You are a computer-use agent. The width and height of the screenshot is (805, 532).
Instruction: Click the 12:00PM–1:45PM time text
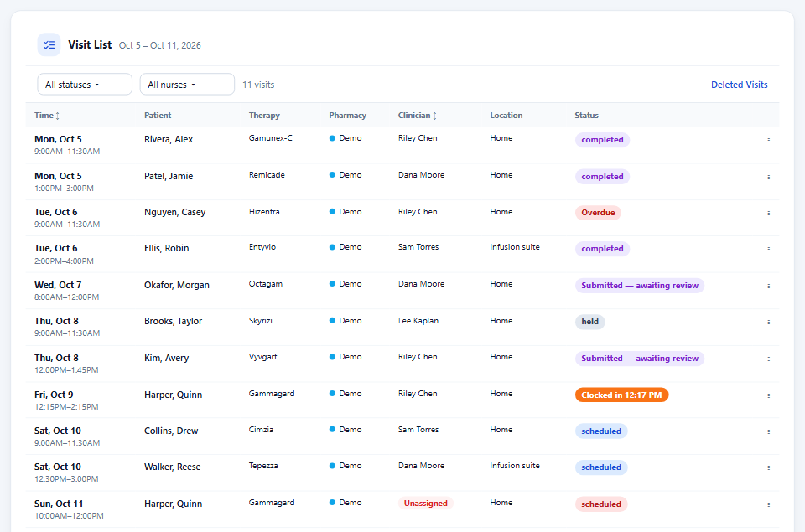pyautogui.click(x=66, y=369)
